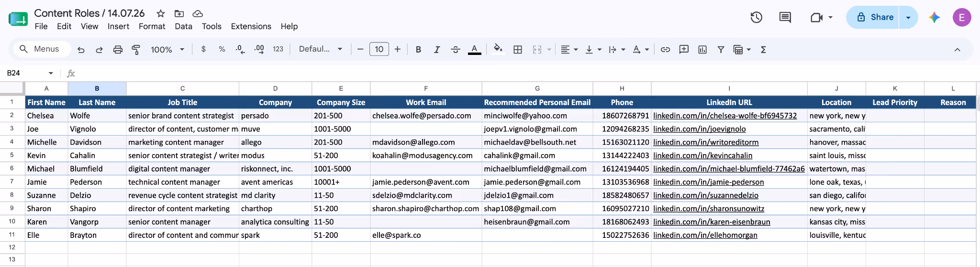This screenshot has height=267, width=980.
Task: Open the account avatar E
Action: click(961, 18)
